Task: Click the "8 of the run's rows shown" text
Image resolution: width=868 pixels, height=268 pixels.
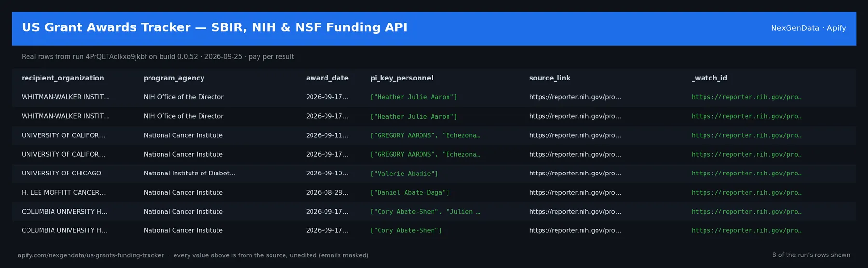Action: [x=811, y=255]
